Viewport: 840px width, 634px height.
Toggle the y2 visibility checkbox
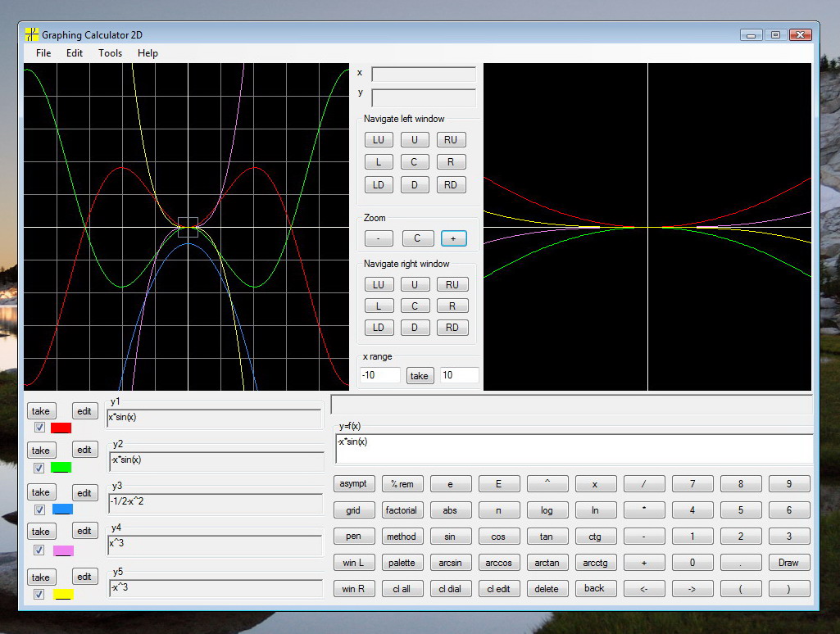pos(39,468)
